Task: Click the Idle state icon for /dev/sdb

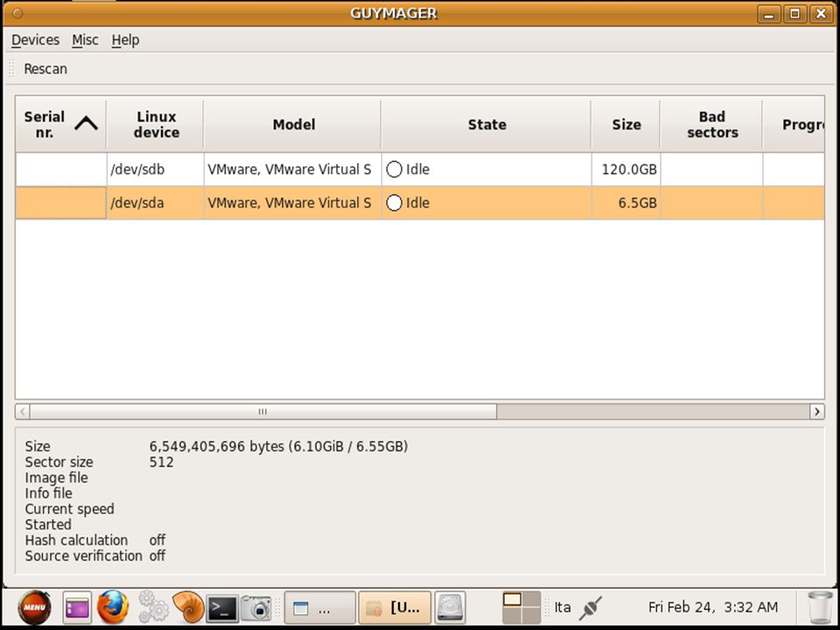Action: pyautogui.click(x=394, y=169)
